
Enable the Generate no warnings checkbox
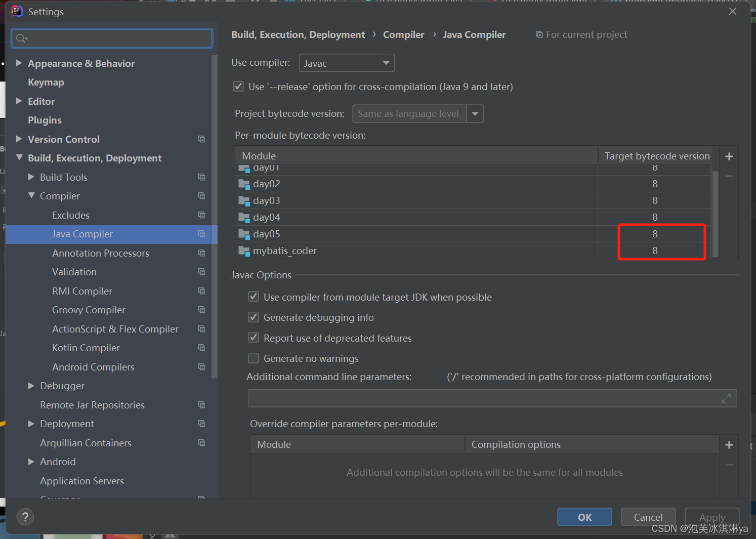tap(254, 358)
